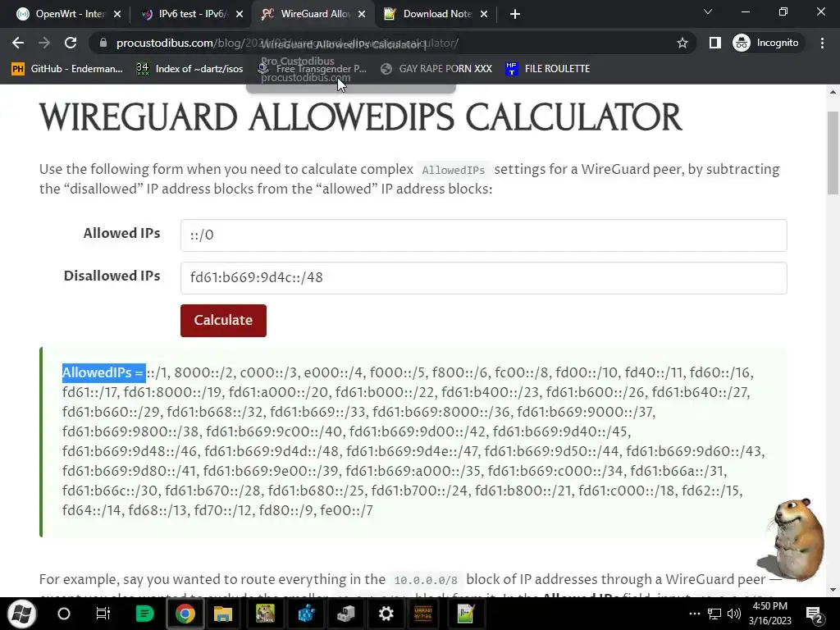
Task: Click the Chrome taskbar icon
Action: [185, 614]
